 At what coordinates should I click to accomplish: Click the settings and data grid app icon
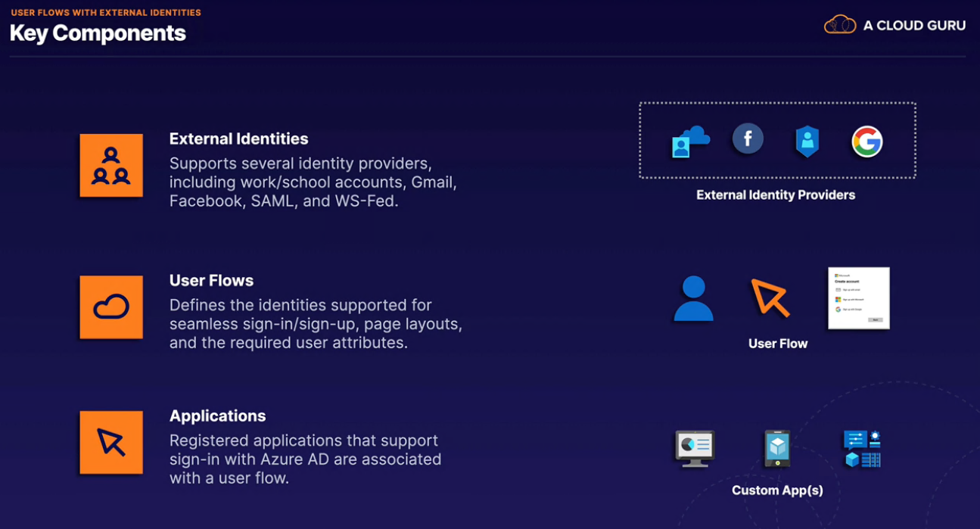point(862,449)
